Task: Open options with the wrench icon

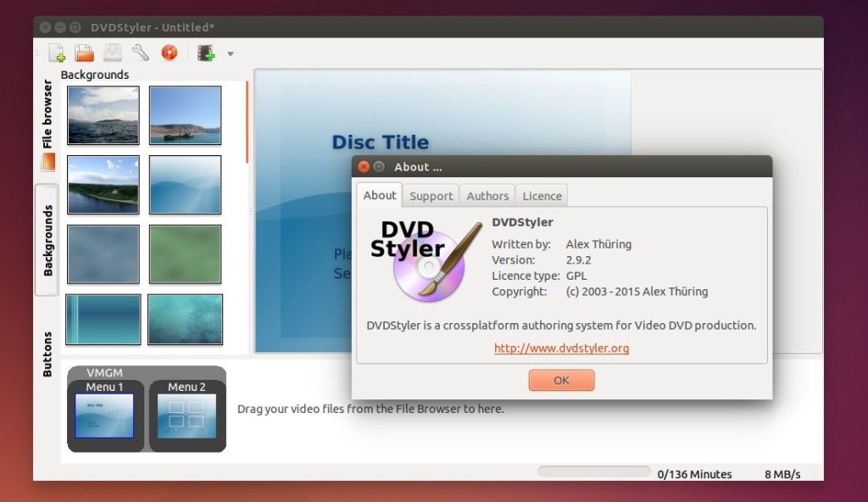Action: 141,53
